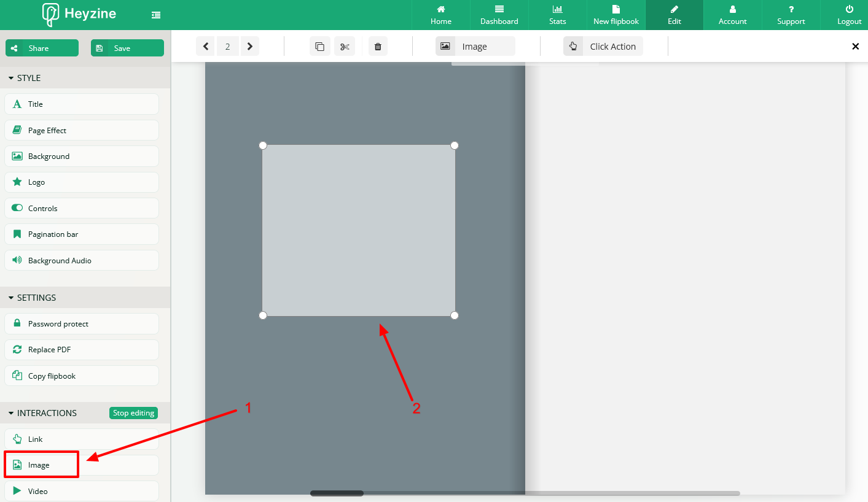The height and width of the screenshot is (502, 868).
Task: Click the horizontal scrollbar thumb
Action: click(x=337, y=493)
